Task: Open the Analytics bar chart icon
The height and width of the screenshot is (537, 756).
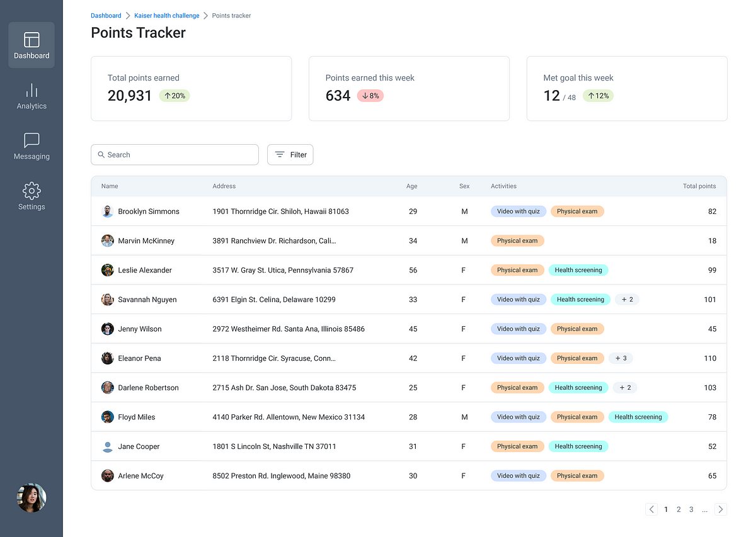Action: click(x=31, y=90)
